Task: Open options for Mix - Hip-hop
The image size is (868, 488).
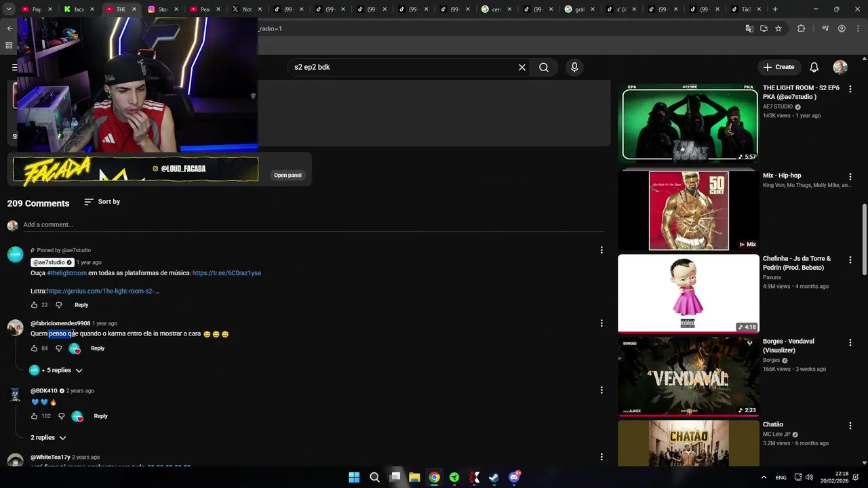Action: coord(850,176)
